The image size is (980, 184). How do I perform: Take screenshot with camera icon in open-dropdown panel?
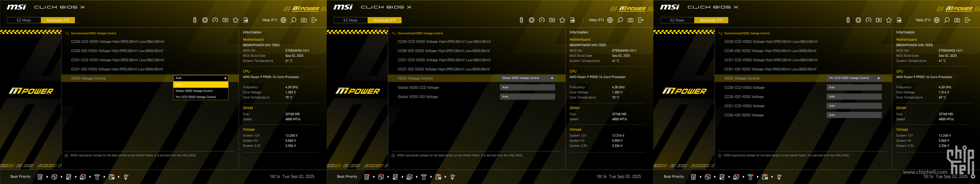(304, 20)
